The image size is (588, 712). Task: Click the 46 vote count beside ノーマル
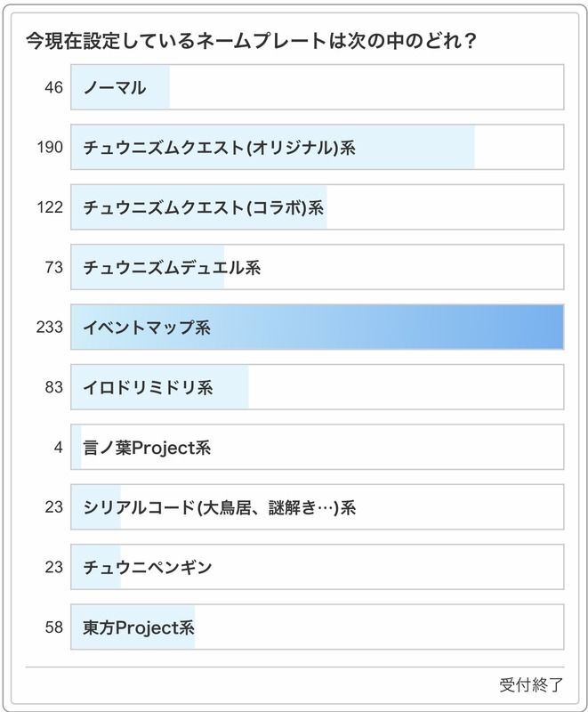(53, 87)
